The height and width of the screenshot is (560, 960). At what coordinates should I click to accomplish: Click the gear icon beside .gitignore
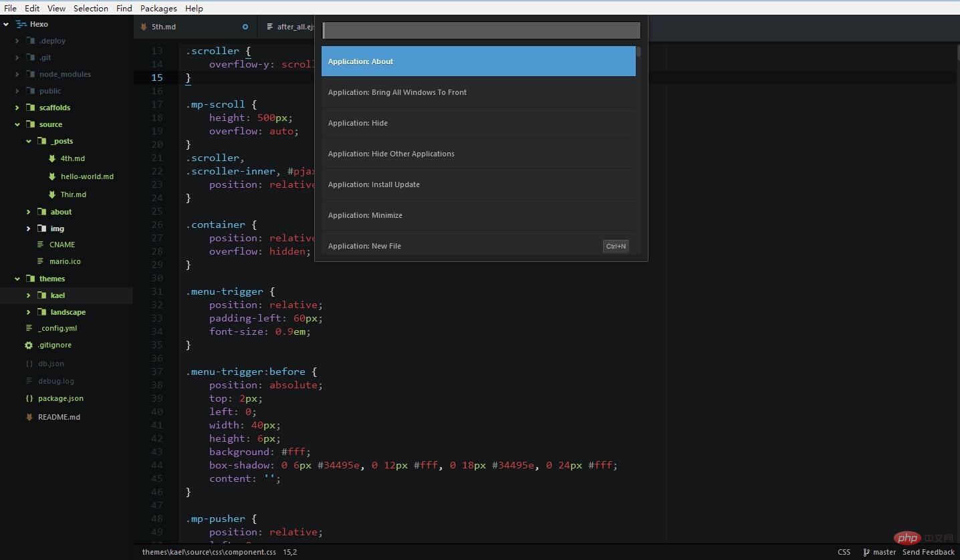[29, 345]
